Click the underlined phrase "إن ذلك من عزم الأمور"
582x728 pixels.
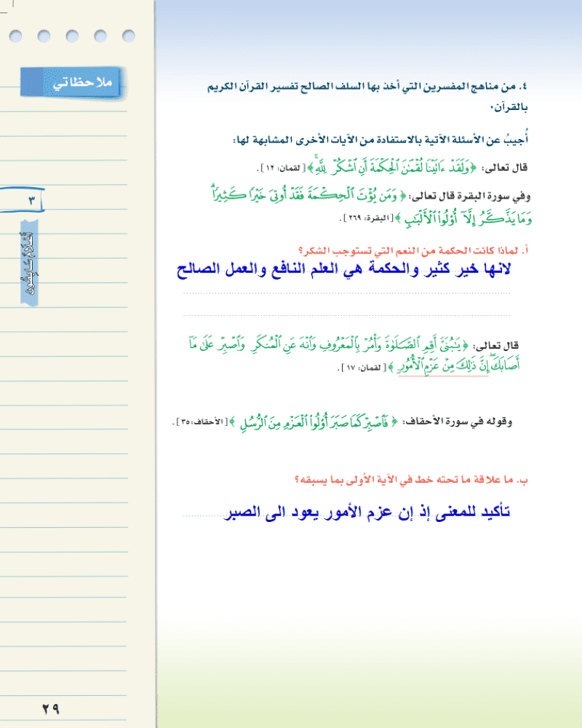pyautogui.click(x=442, y=366)
